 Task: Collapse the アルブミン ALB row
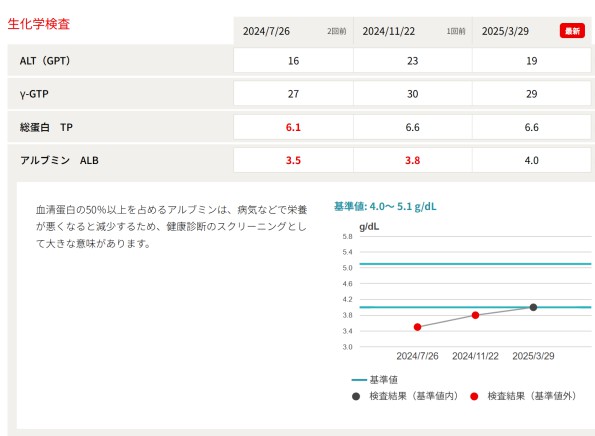point(59,161)
